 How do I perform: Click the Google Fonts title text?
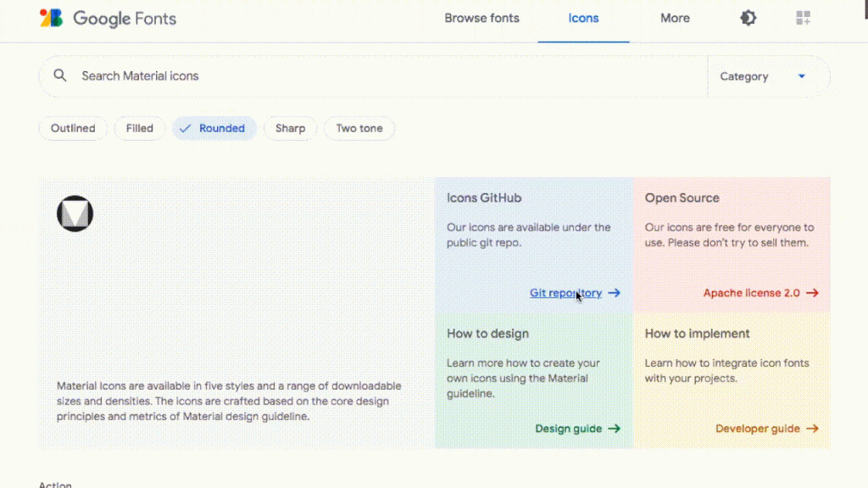[125, 19]
